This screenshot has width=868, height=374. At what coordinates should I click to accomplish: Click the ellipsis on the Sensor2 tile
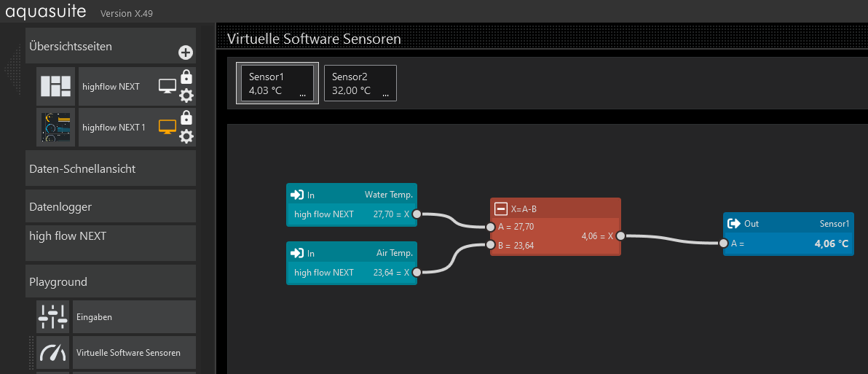385,95
